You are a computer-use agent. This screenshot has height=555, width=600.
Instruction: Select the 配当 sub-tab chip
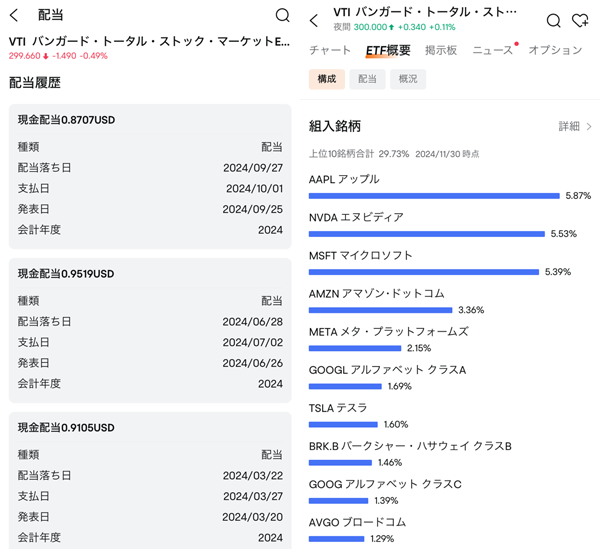click(367, 79)
